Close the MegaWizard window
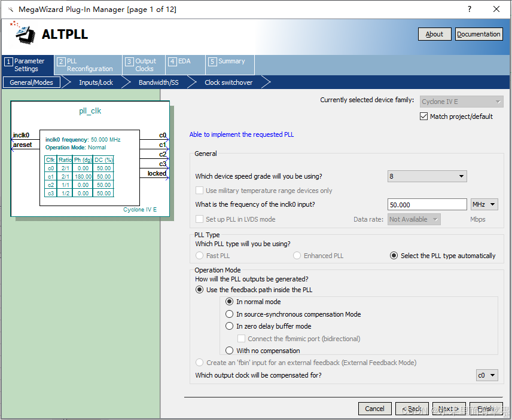The height and width of the screenshot is (420, 512). click(496, 9)
